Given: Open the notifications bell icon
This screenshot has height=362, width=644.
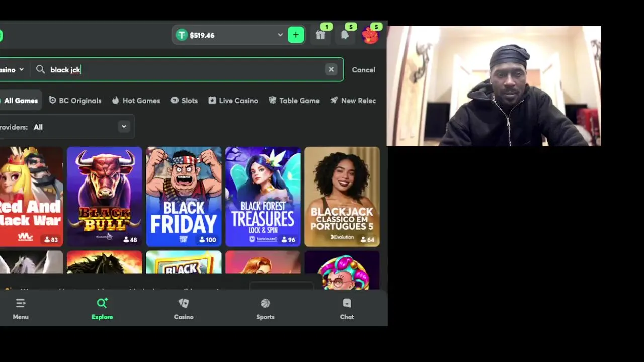Looking at the screenshot, I should [345, 35].
